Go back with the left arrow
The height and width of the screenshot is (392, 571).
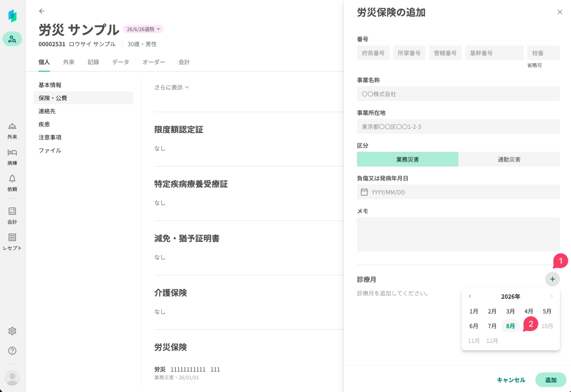click(42, 11)
